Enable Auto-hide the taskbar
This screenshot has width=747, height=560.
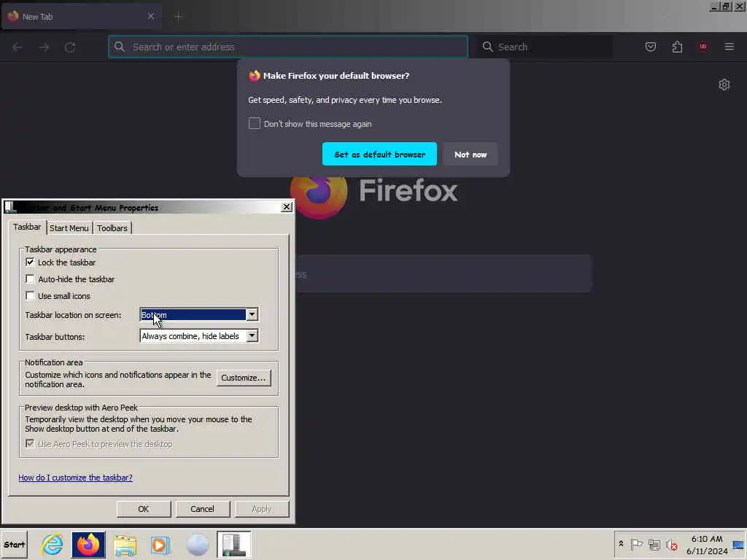[30, 279]
